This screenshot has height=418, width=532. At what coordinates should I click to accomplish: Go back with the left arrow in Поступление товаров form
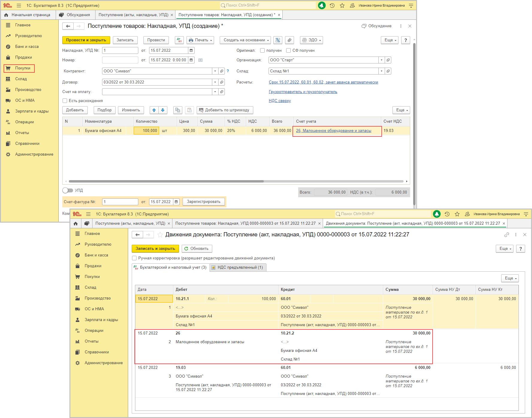68,26
